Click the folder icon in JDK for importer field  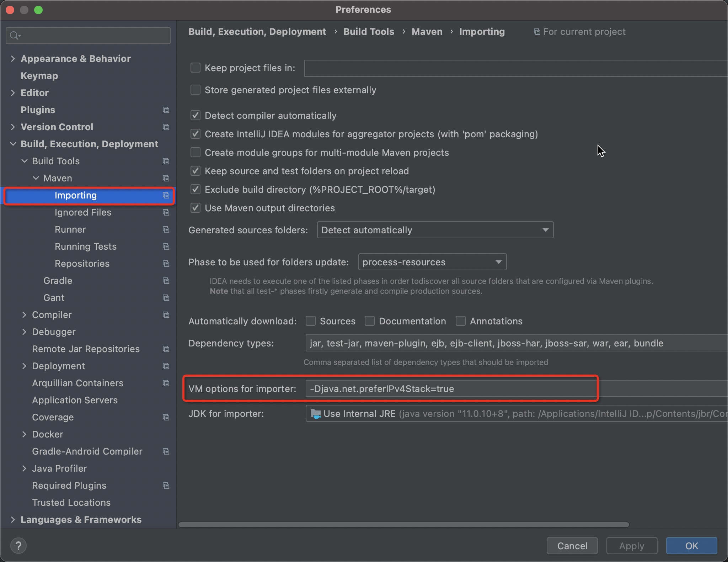point(316,414)
